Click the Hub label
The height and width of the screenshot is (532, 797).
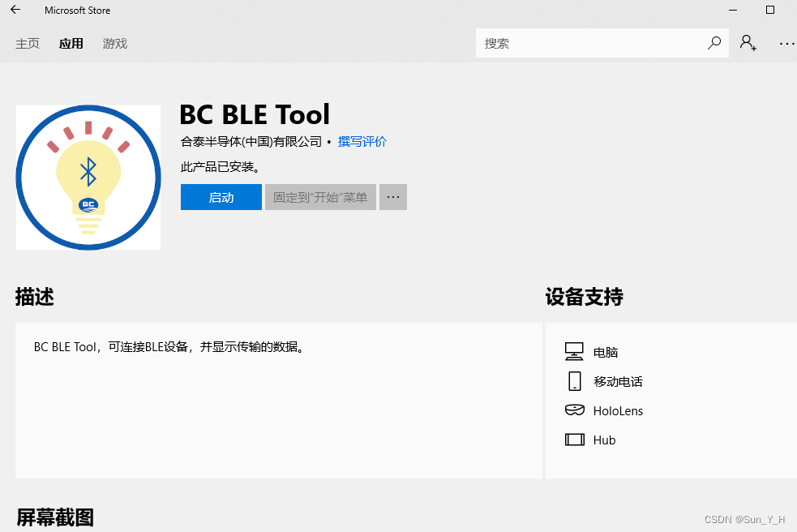tap(604, 440)
